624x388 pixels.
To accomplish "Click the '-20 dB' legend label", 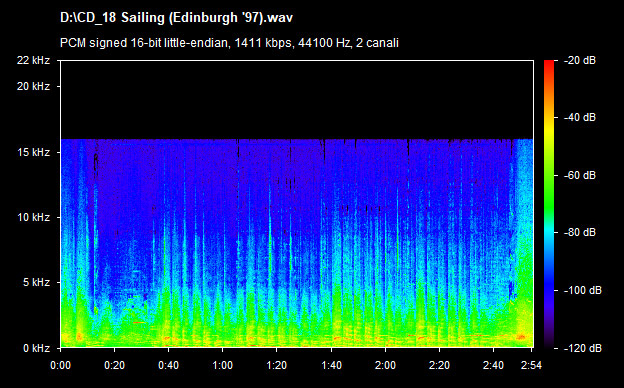I will point(580,60).
